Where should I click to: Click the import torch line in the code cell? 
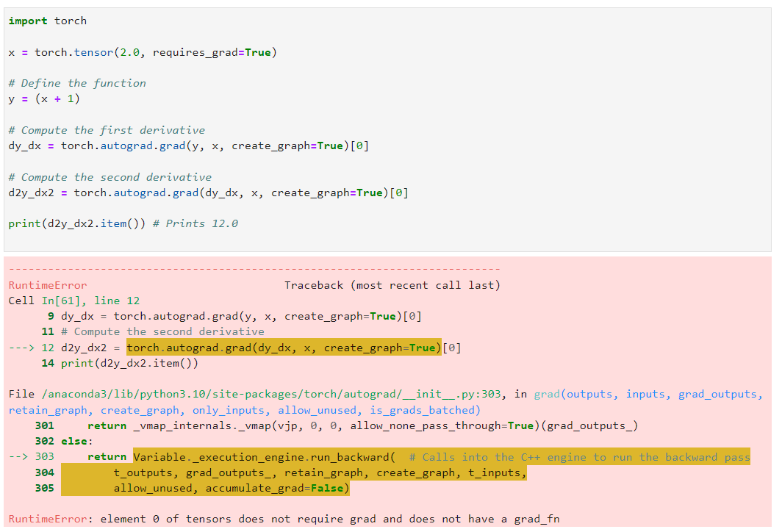pyautogui.click(x=47, y=21)
